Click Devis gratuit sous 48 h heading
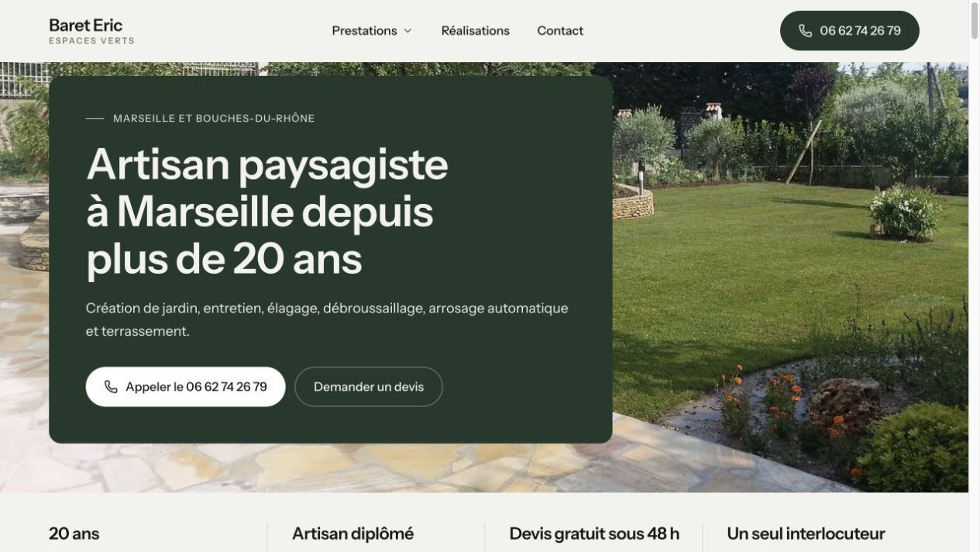 594,533
